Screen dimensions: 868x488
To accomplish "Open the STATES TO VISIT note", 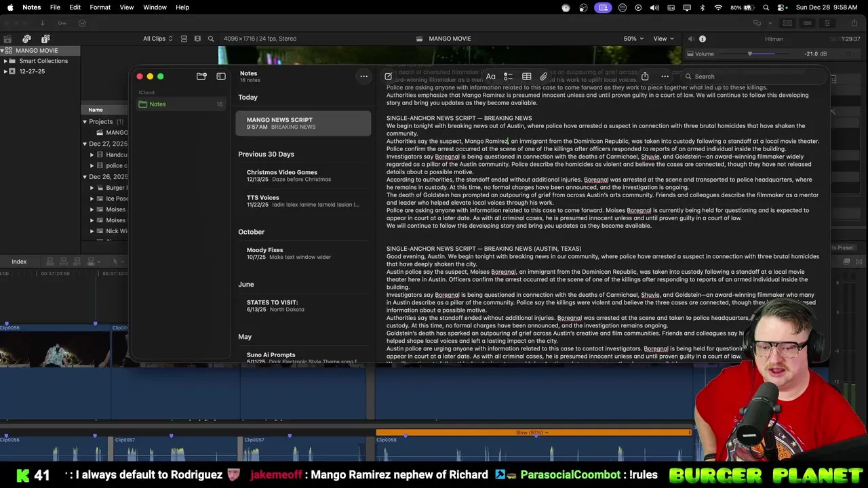I will click(x=303, y=306).
